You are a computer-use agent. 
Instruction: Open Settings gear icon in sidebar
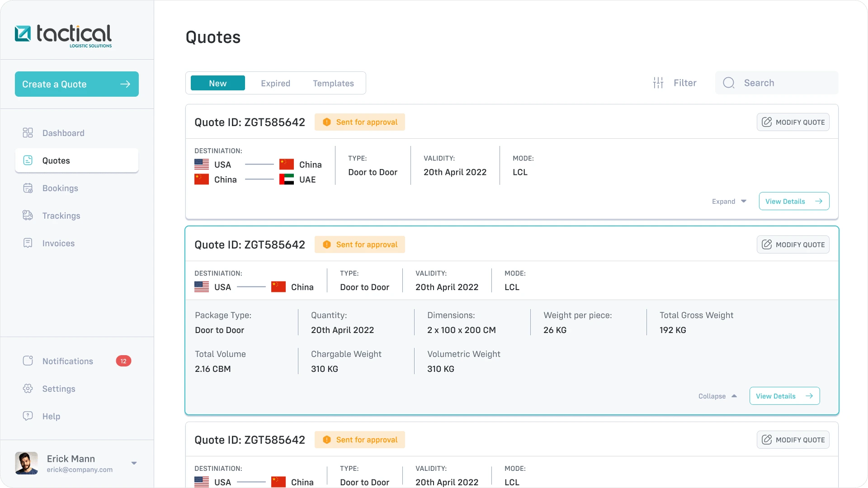pyautogui.click(x=28, y=389)
